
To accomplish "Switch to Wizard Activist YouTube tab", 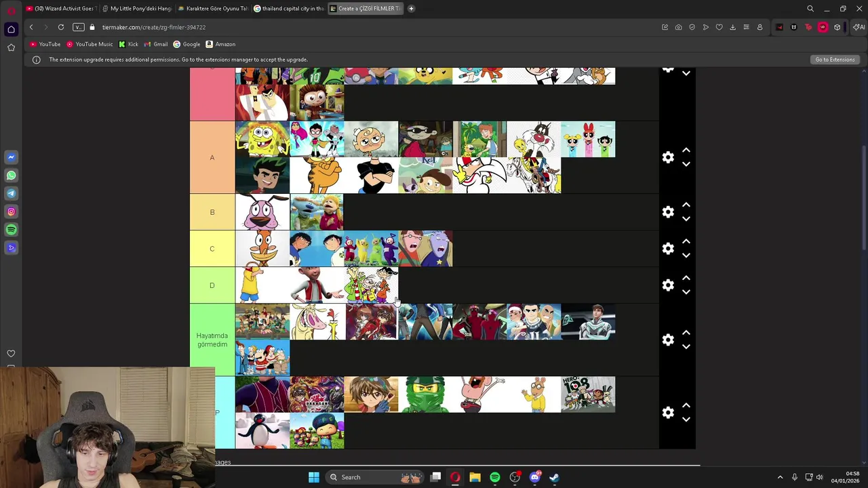I will click(x=60, y=8).
